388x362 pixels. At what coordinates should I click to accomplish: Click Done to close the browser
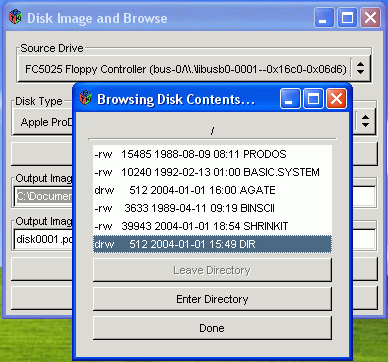(x=212, y=328)
